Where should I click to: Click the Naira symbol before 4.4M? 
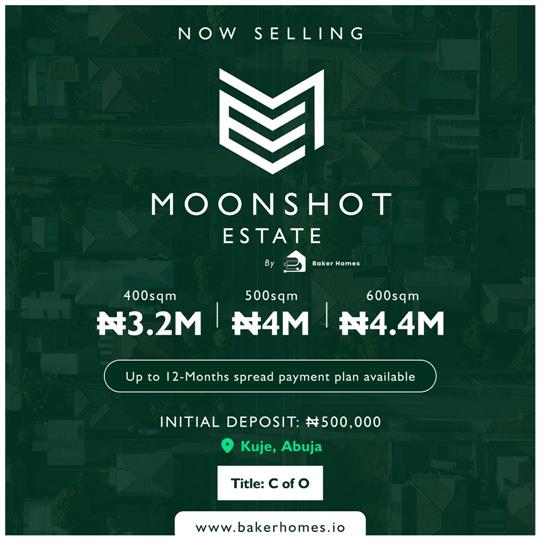[354, 324]
